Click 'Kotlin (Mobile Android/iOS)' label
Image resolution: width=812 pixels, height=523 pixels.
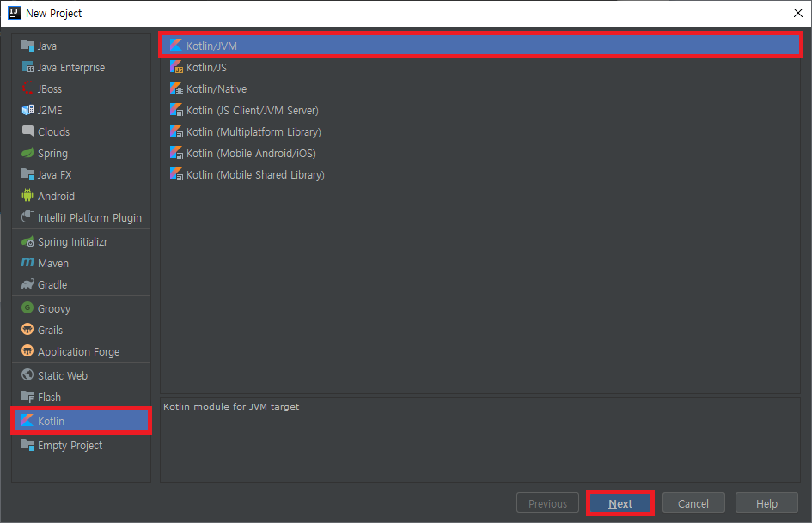(251, 153)
